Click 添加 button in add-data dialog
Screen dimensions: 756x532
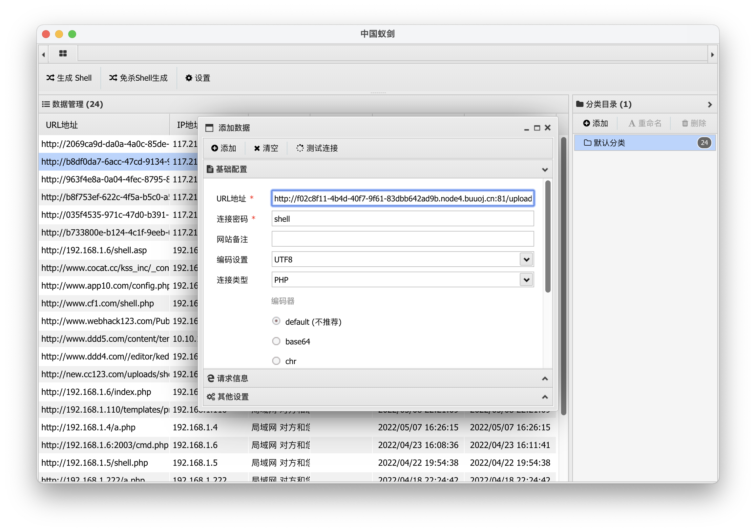click(x=224, y=148)
